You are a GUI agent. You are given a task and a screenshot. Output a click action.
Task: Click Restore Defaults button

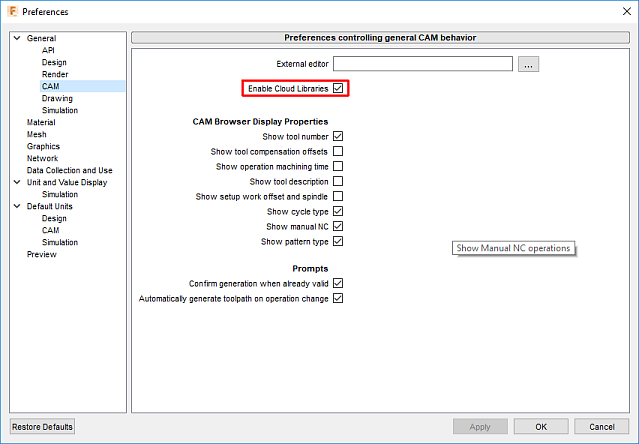pos(42,426)
